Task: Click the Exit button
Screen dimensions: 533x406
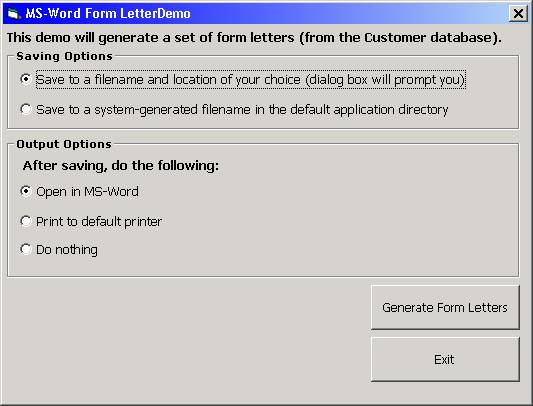Action: click(445, 359)
